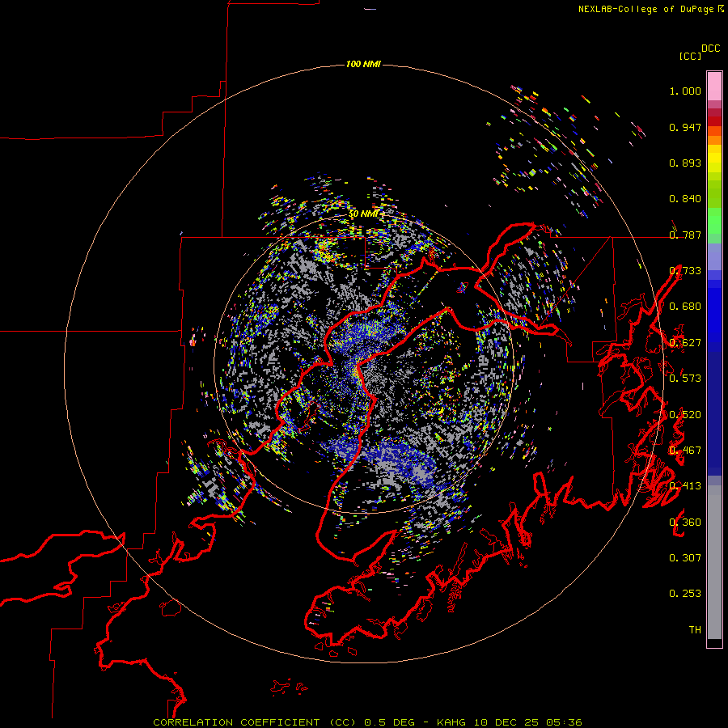This screenshot has height=728, width=728.
Task: Click the 100 NMI range ring label
Action: 363,64
